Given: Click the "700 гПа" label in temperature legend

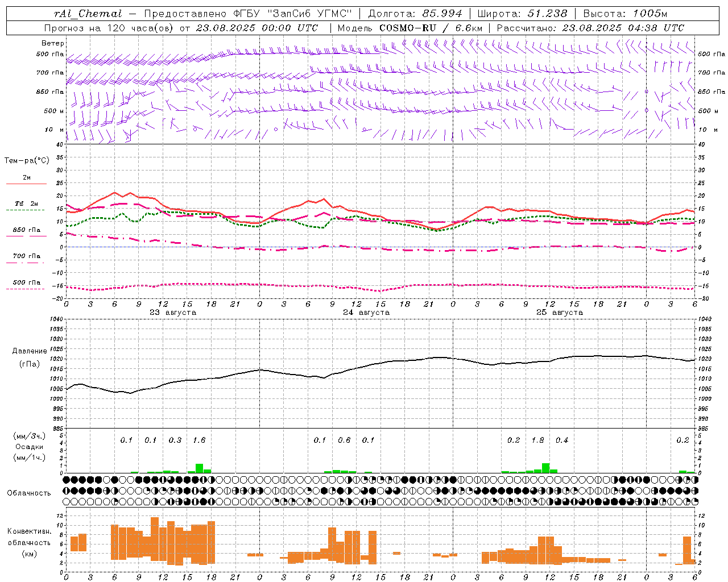Looking at the screenshot, I should pyautogui.click(x=27, y=256).
